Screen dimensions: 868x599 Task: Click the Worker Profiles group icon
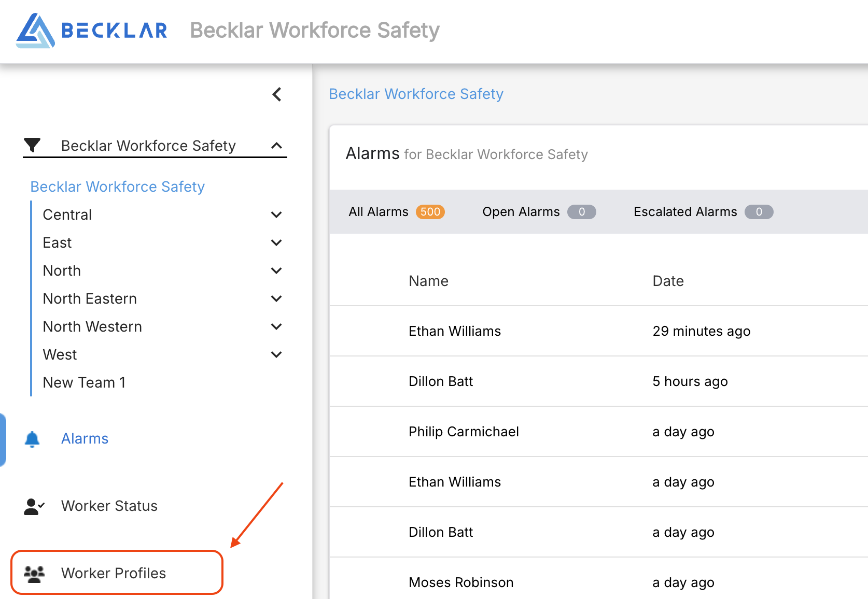coord(34,574)
